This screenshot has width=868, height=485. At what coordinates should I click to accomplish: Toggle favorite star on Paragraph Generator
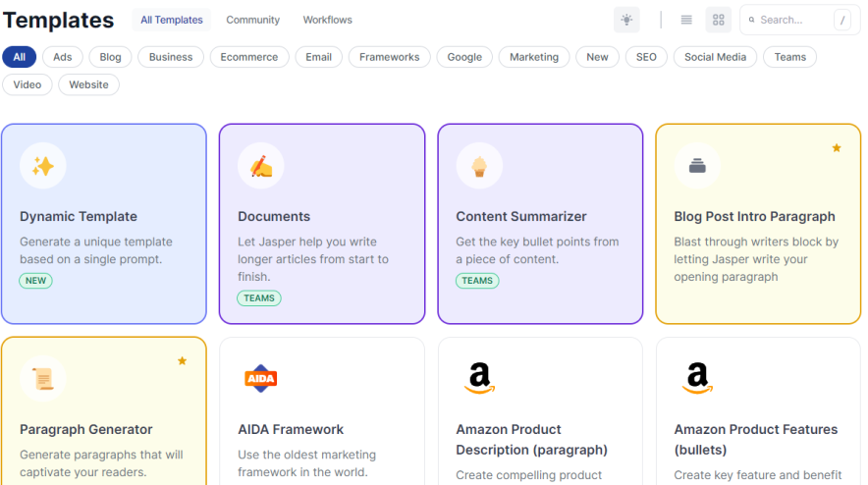(x=182, y=361)
